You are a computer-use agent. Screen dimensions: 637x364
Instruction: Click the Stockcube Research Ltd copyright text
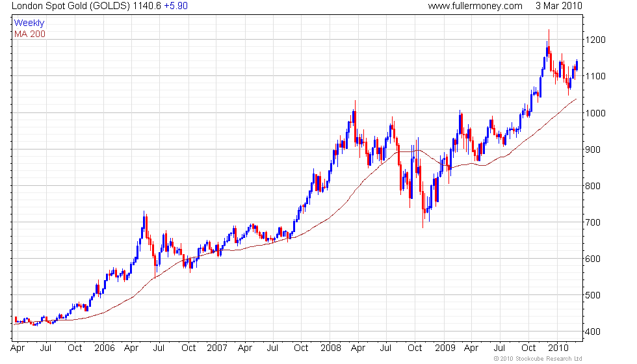point(538,359)
